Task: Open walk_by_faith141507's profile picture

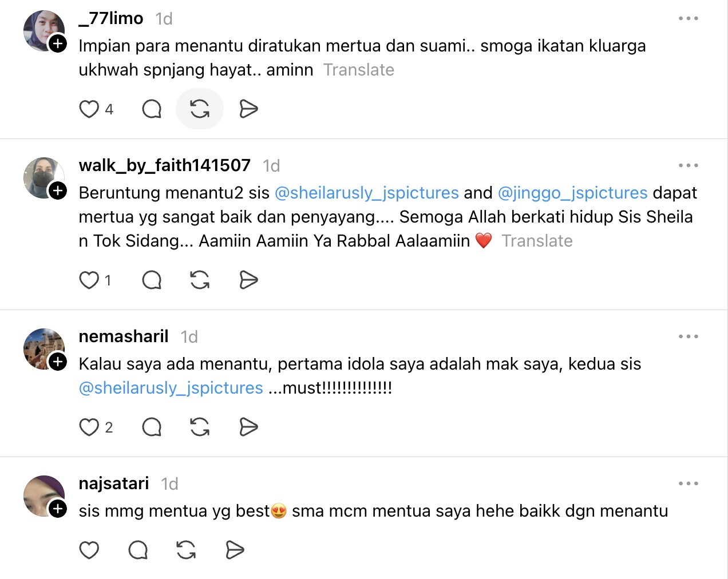Action: [42, 176]
